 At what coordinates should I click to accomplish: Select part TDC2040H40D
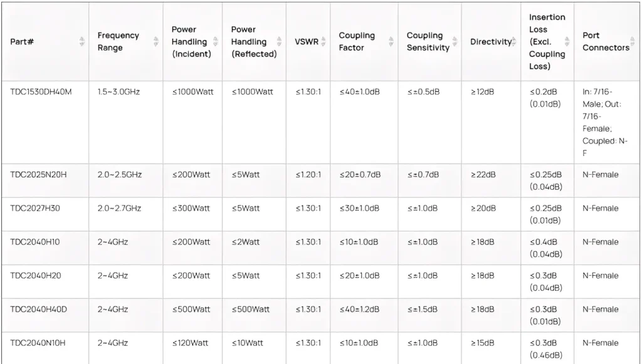(x=38, y=309)
